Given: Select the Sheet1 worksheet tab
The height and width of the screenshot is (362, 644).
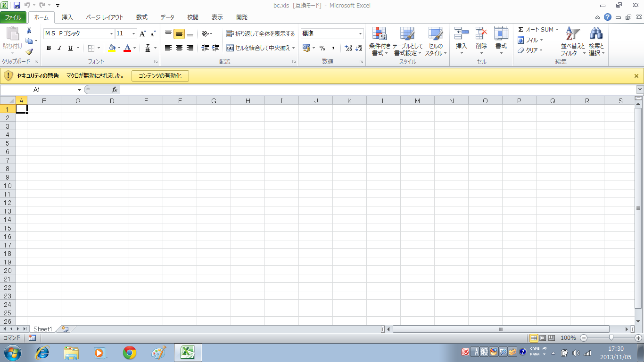Looking at the screenshot, I should [x=42, y=329].
